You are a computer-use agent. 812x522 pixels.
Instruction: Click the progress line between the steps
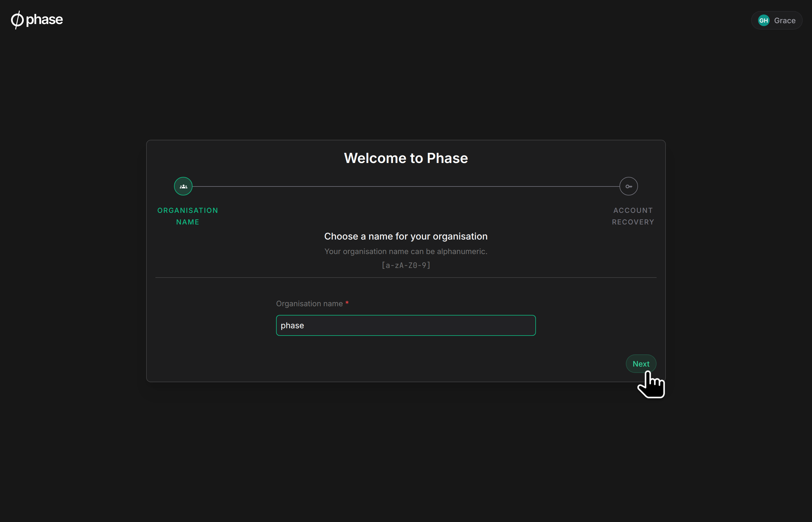pos(406,186)
